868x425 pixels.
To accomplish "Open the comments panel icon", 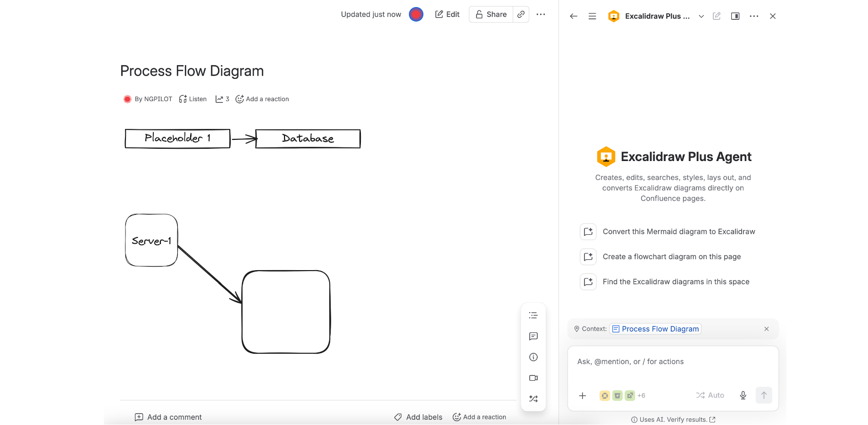I will pos(534,336).
